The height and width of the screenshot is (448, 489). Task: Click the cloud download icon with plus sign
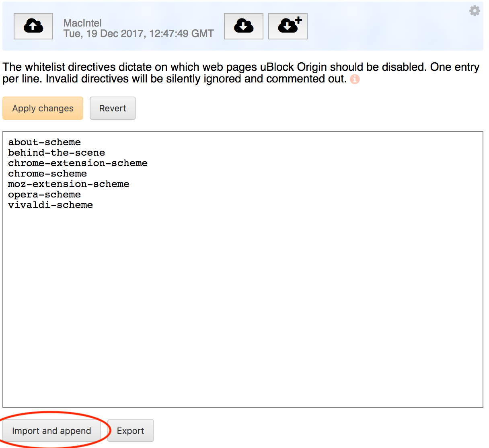[x=288, y=26]
